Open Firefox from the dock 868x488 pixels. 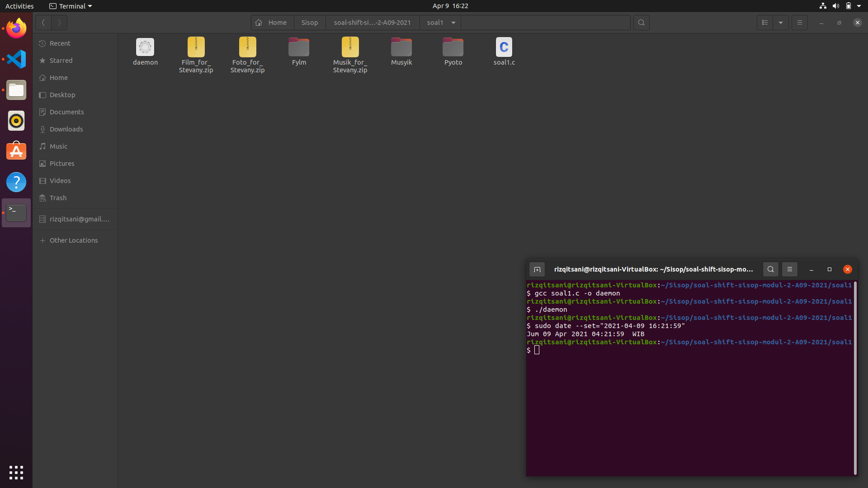point(16,28)
